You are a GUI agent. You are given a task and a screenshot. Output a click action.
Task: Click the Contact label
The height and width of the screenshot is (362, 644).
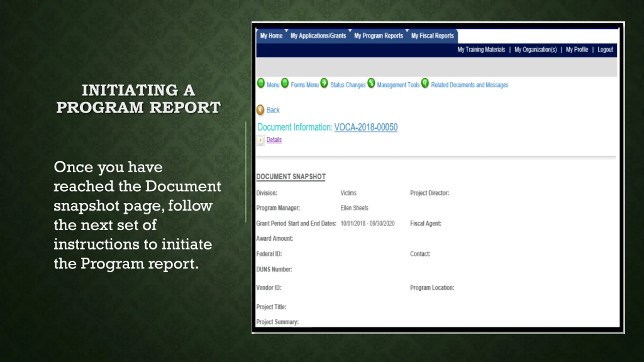click(x=420, y=254)
